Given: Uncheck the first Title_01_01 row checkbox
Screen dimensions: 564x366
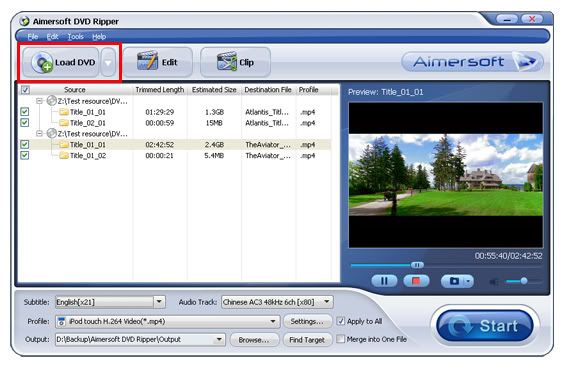Looking at the screenshot, I should 24,112.
